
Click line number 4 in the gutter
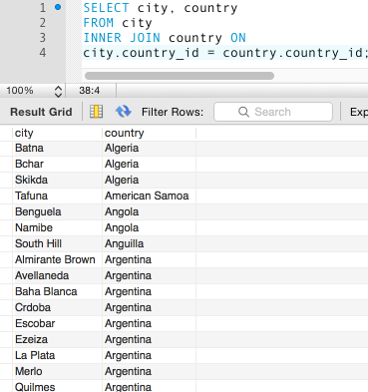pos(43,53)
